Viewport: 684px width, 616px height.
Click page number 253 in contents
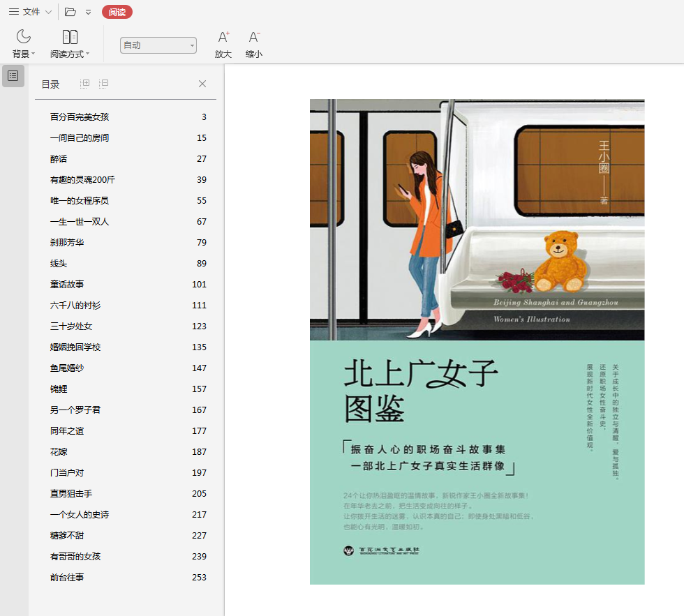click(x=199, y=577)
